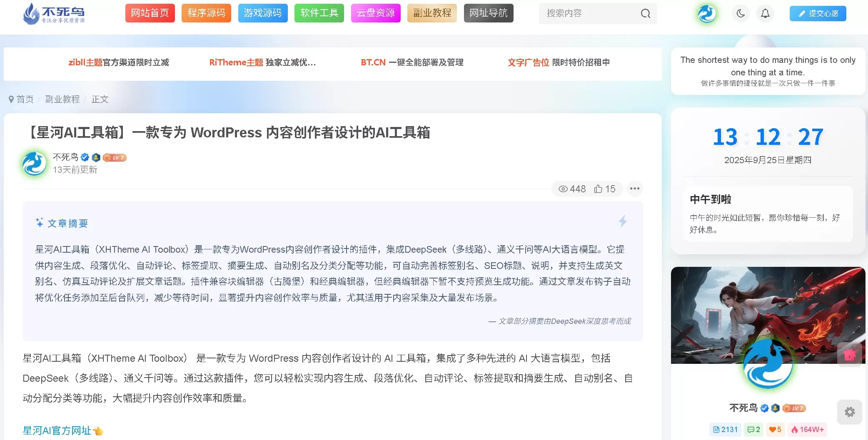868x440 pixels.
Task: Click the clock display 13:12:27
Action: pos(768,137)
